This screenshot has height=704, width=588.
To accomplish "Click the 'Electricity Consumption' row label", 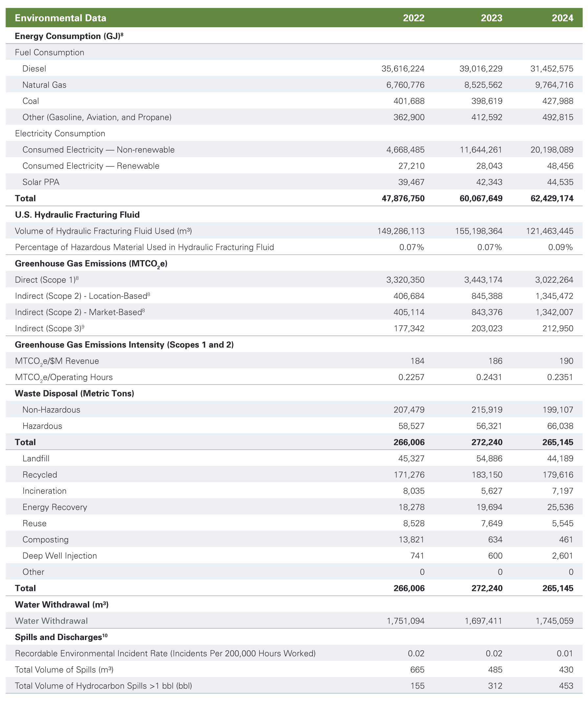I will (60, 133).
